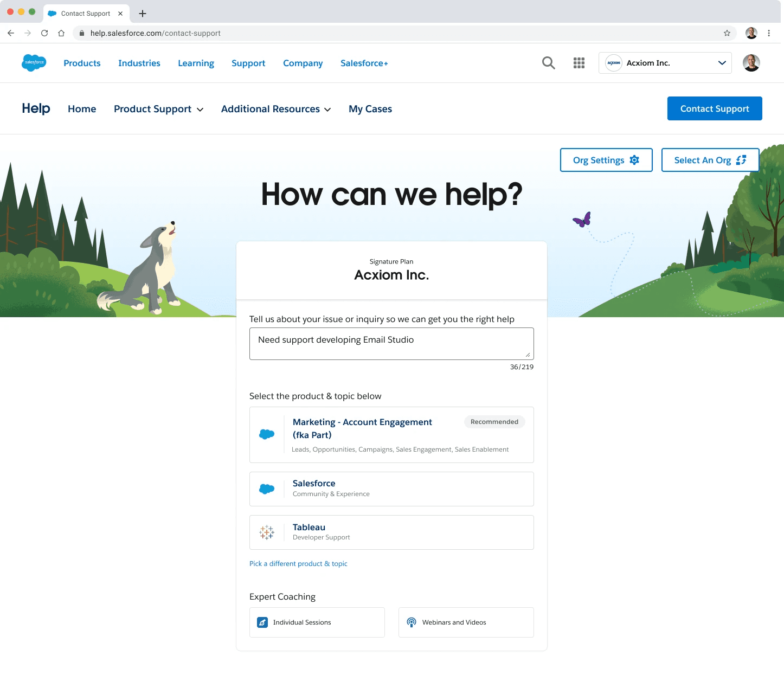Open the Products menu
784x675 pixels.
click(82, 63)
